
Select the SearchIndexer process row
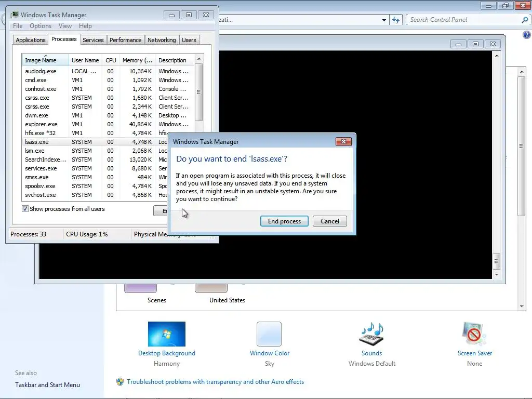[95, 159]
